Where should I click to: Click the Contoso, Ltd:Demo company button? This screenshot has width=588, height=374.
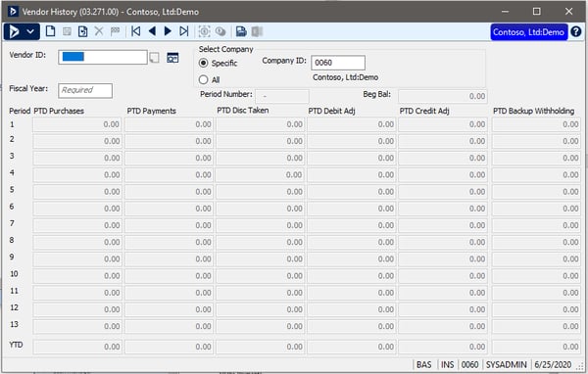528,32
